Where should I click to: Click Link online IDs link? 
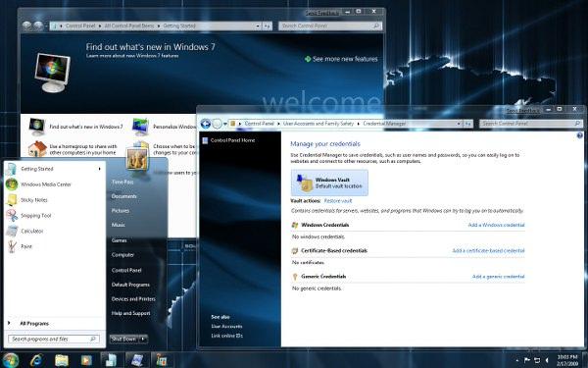(226, 336)
